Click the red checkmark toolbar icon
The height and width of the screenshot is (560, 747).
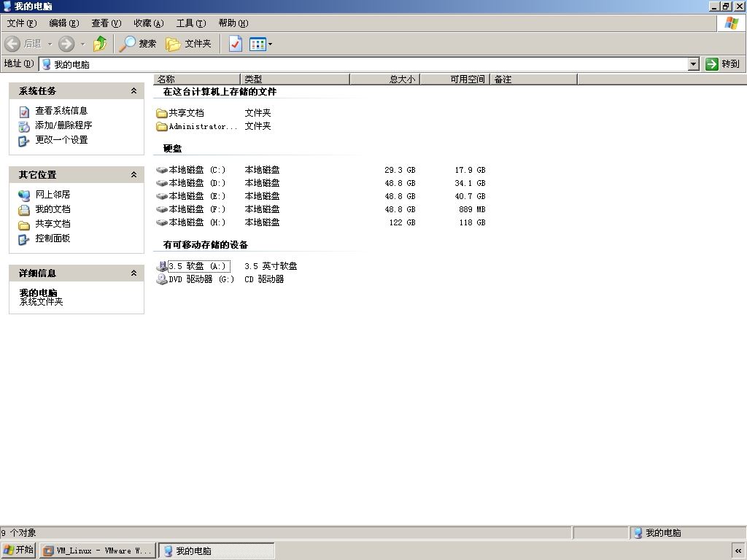pos(236,44)
